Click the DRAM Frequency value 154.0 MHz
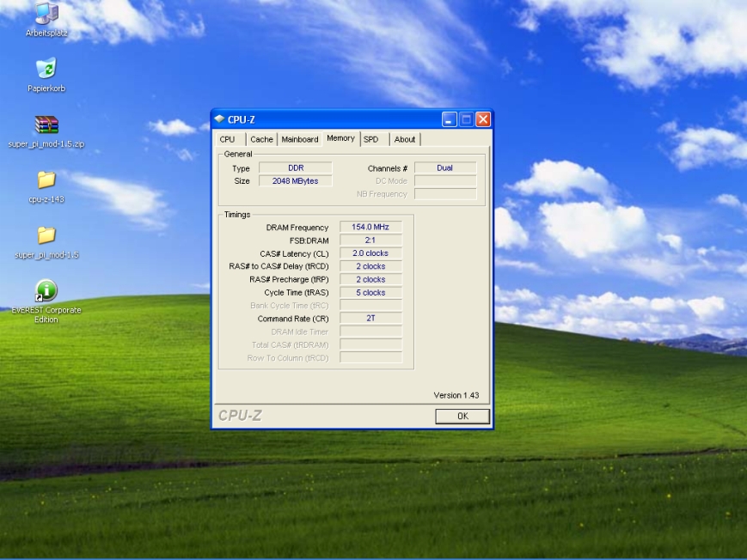Screen dimensions: 747x560 [x=370, y=227]
